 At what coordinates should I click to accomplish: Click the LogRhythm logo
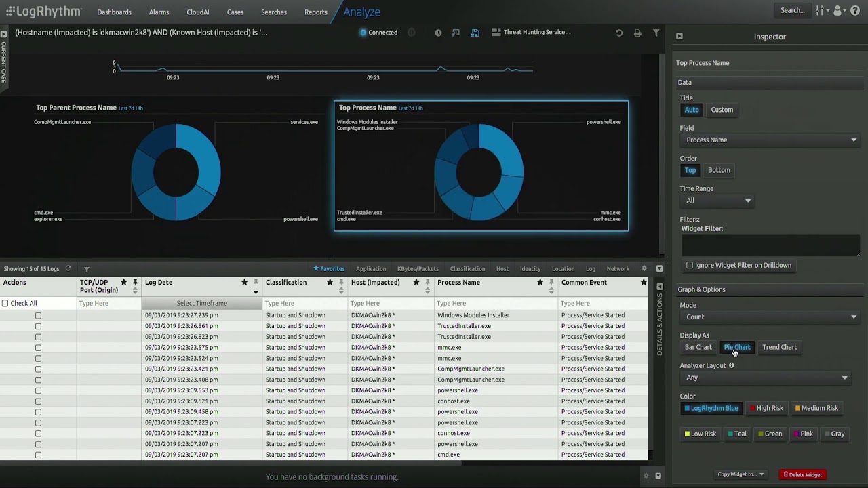point(43,12)
